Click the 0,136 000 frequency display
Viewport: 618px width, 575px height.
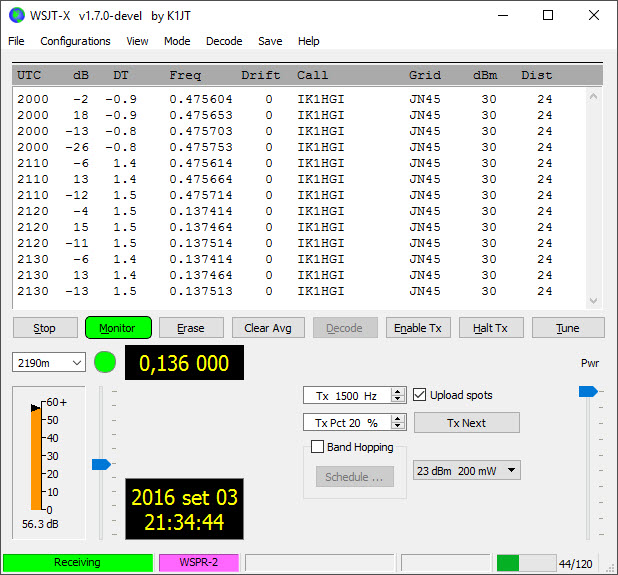click(184, 364)
